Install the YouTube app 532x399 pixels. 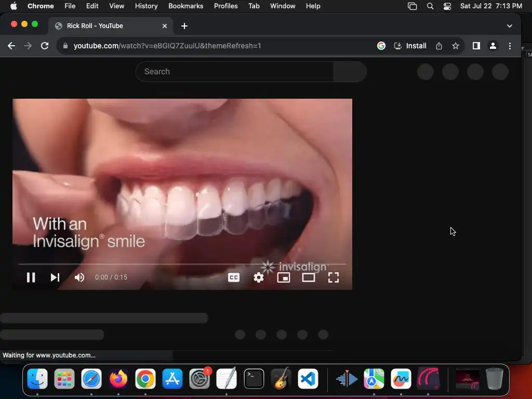(410, 46)
